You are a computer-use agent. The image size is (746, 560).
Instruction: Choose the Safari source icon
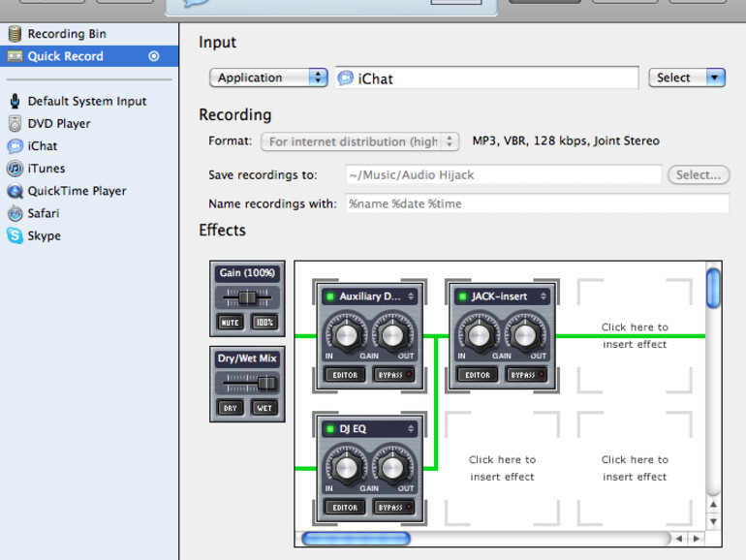15,213
